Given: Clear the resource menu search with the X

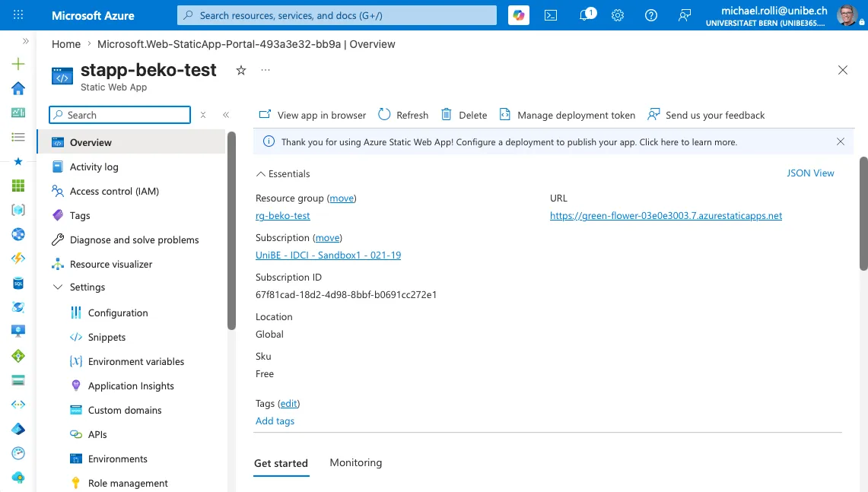Looking at the screenshot, I should [x=203, y=115].
